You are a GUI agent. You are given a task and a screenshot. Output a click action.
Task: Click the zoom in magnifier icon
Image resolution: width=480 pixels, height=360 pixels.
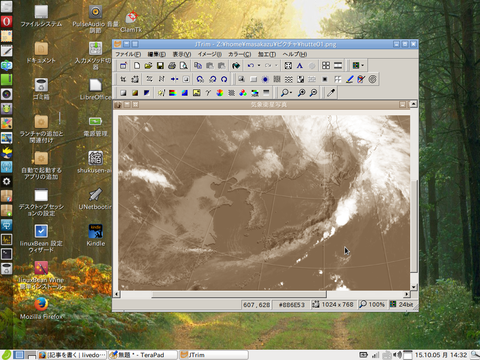301,93
